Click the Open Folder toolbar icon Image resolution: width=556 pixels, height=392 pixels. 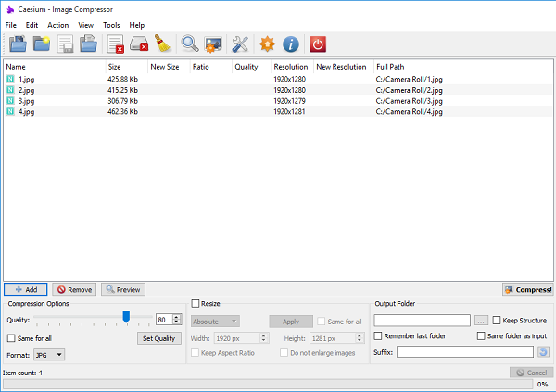pyautogui.click(x=42, y=44)
